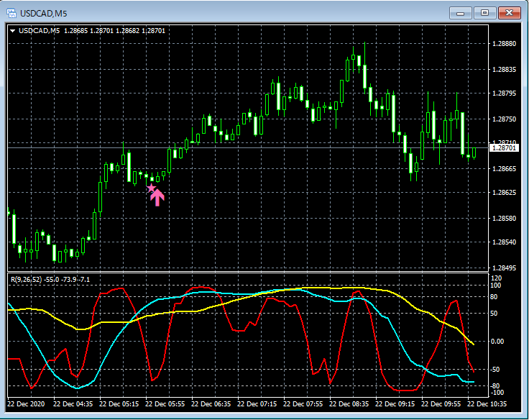Minimize the USDCAD,M5 chart window
Viewport: 529px width, 420px height.
460,12
